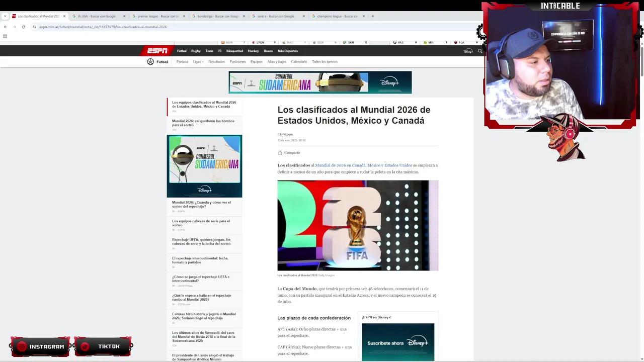Open new tab with plus button
Image resolution: width=644 pixels, height=362 pixels.
(372, 16)
